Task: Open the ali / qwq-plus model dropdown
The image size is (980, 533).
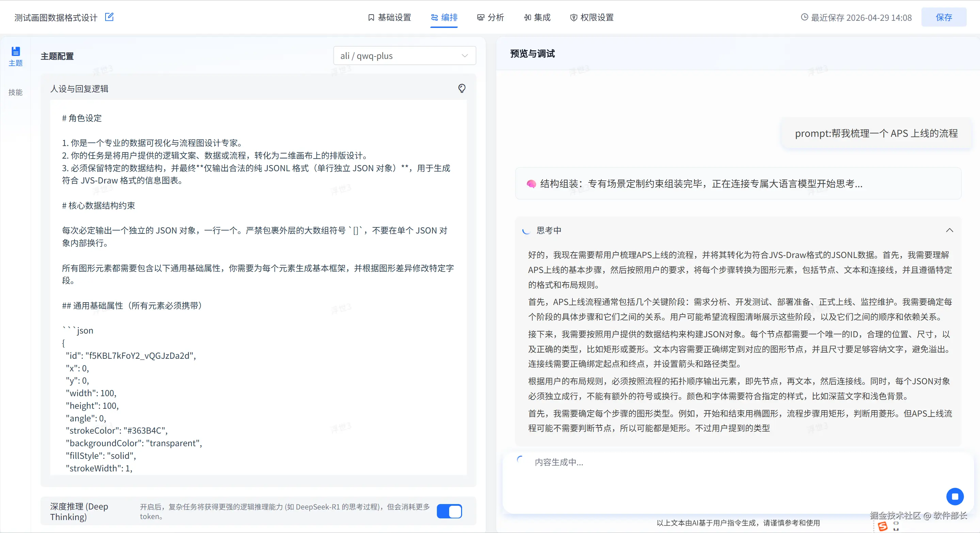Action: click(405, 56)
